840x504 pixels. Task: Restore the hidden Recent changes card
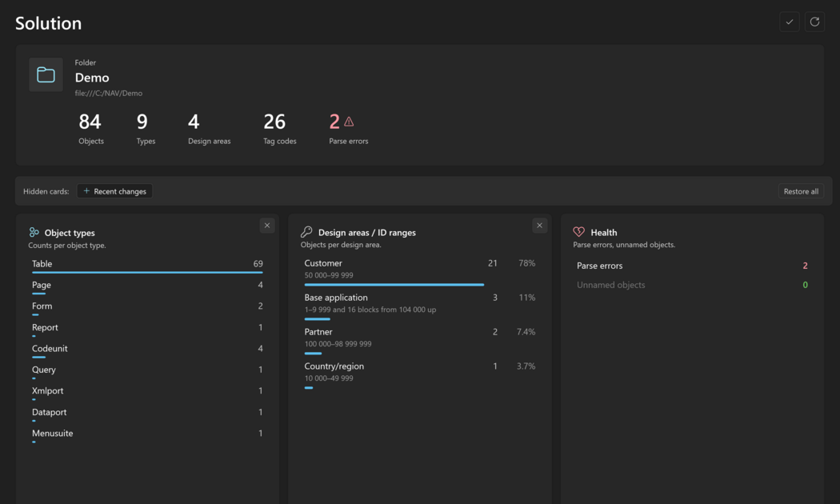[x=114, y=191]
